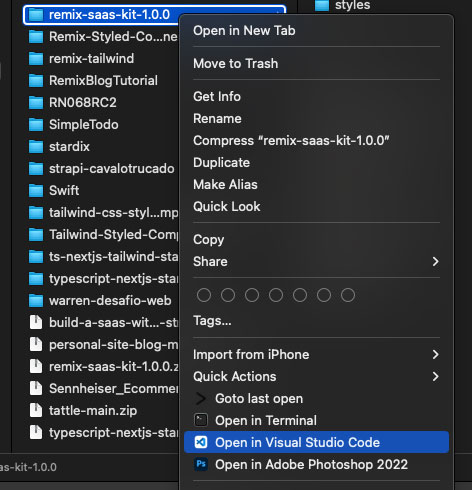Select Move to Trash
This screenshot has width=472, height=490.
pos(316,63)
